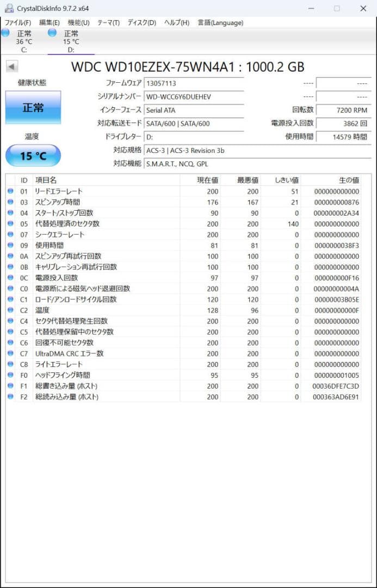Open the ヘルプ(H) menu

pos(176,22)
